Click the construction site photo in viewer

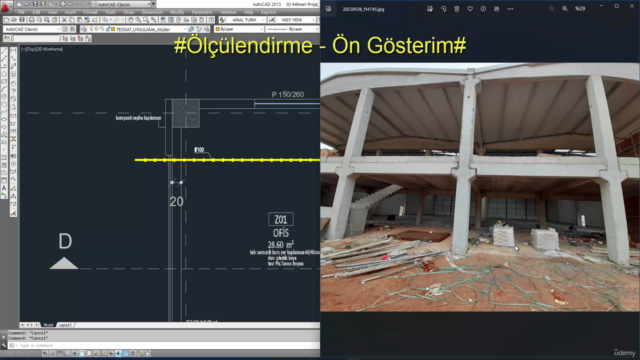click(x=480, y=187)
